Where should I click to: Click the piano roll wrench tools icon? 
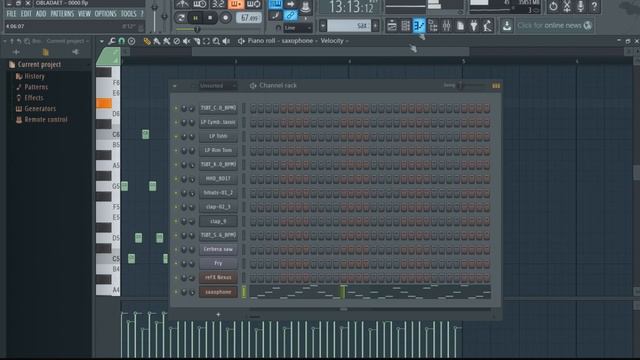(111, 41)
